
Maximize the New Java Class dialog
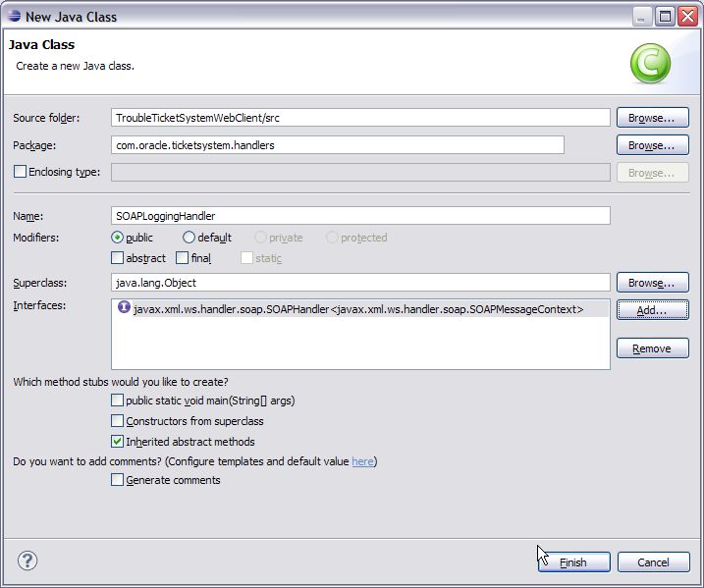tap(665, 17)
